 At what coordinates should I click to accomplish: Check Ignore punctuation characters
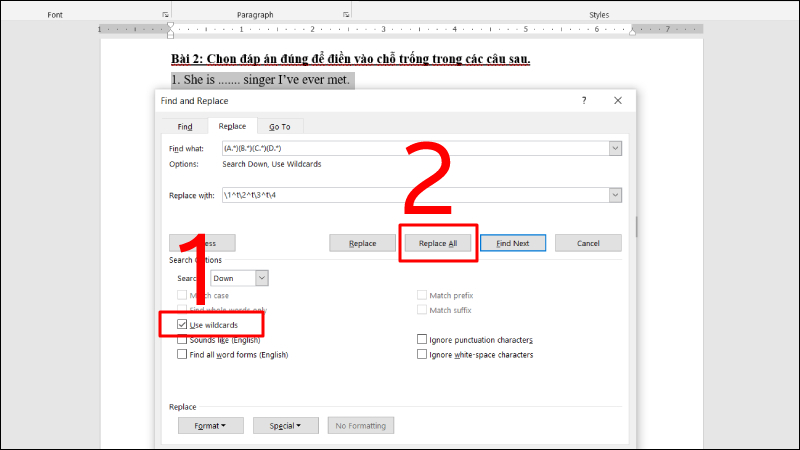tap(422, 339)
